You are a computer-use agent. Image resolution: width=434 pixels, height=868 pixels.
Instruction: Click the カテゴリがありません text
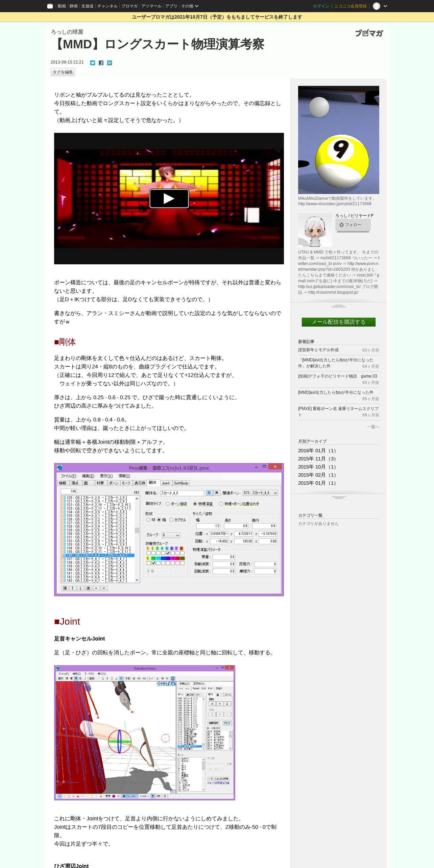coord(318,524)
